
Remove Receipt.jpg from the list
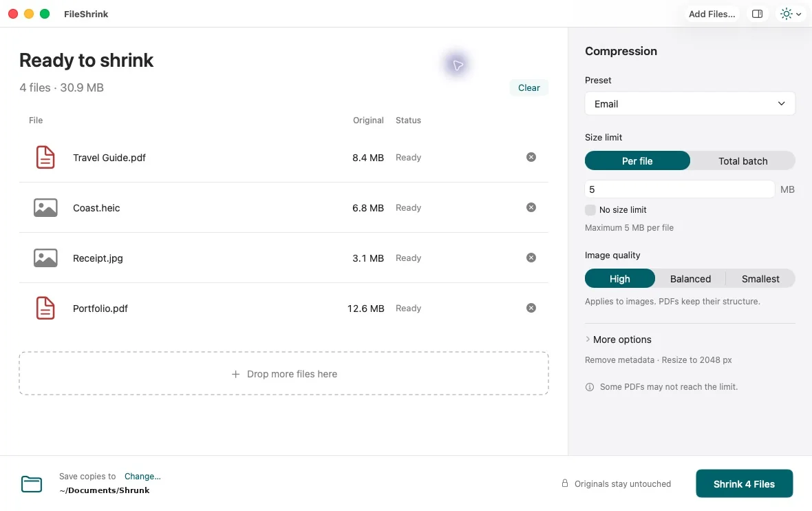click(531, 258)
